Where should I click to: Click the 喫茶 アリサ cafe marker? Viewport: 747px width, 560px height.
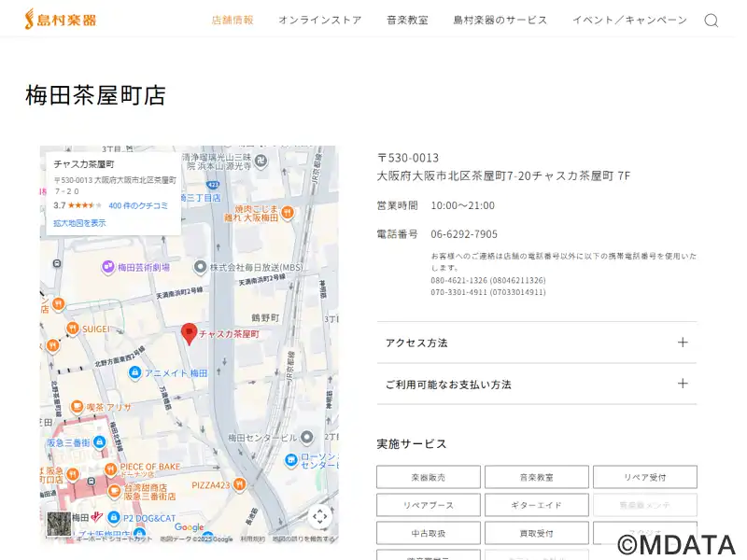click(78, 407)
